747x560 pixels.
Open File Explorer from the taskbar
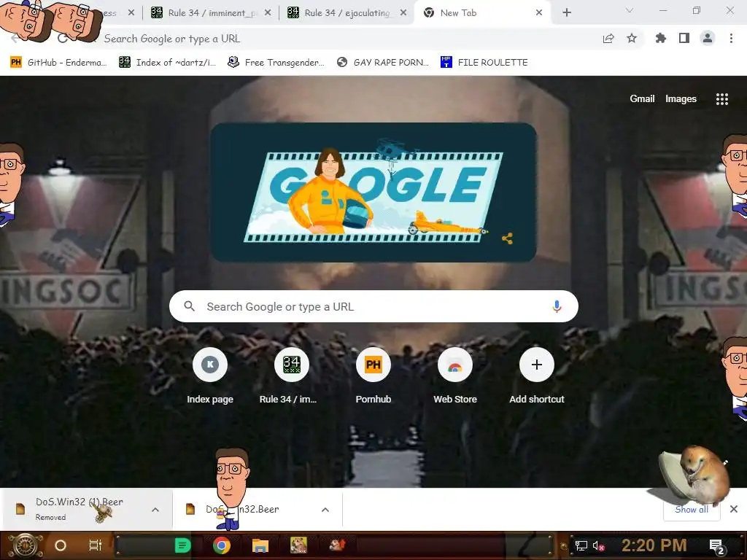tap(260, 545)
